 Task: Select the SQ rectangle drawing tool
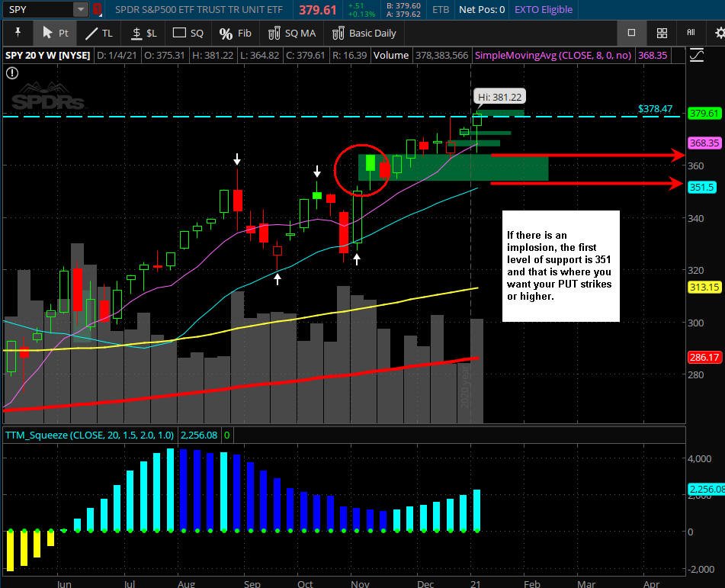click(x=188, y=34)
